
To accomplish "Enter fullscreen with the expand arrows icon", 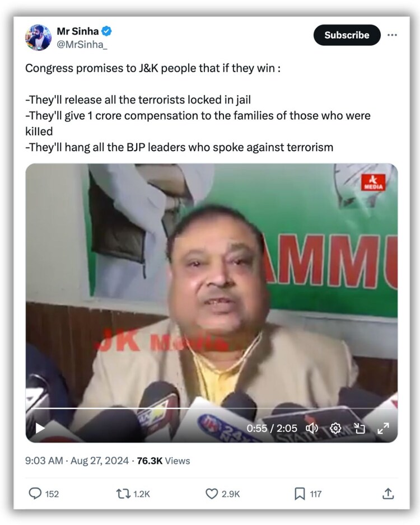I will pos(383,428).
